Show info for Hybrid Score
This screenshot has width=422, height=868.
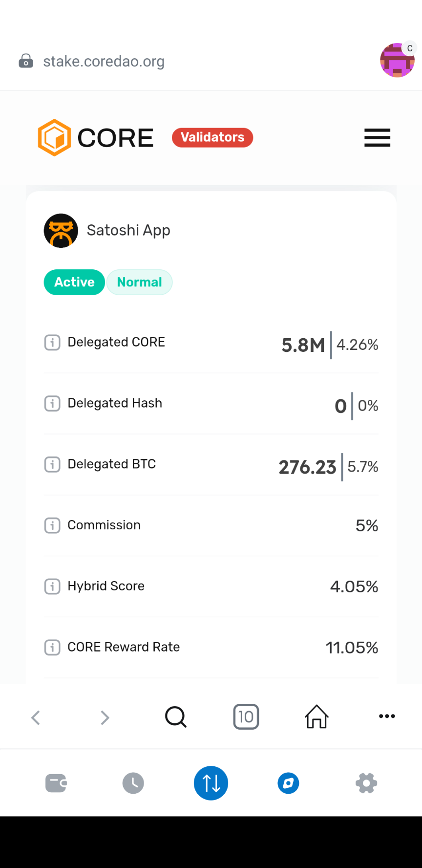click(x=52, y=586)
